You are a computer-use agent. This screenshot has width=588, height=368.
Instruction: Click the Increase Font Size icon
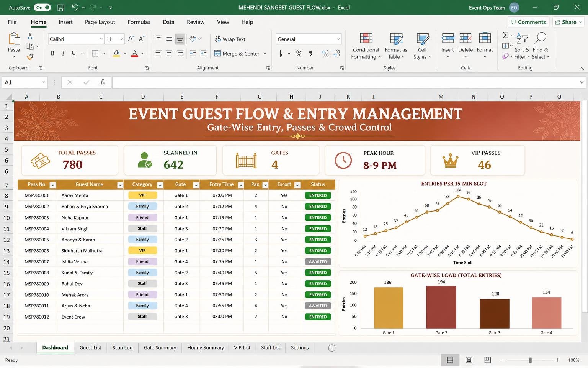point(131,39)
